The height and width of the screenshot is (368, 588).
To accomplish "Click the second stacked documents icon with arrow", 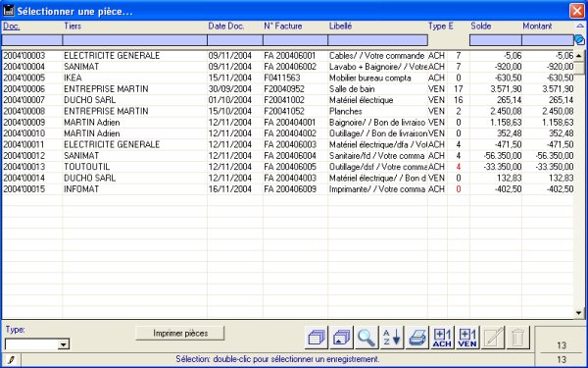I will point(341,337).
